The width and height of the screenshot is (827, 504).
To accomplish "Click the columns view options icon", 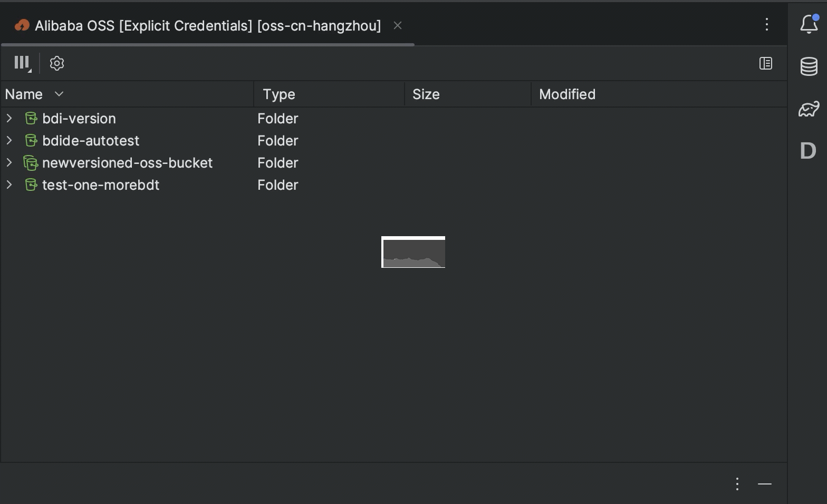I will [22, 63].
